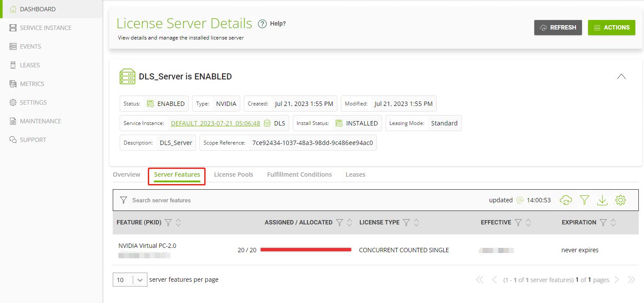Click the Help link text
Screen dimensions: 644x303
[278, 23]
